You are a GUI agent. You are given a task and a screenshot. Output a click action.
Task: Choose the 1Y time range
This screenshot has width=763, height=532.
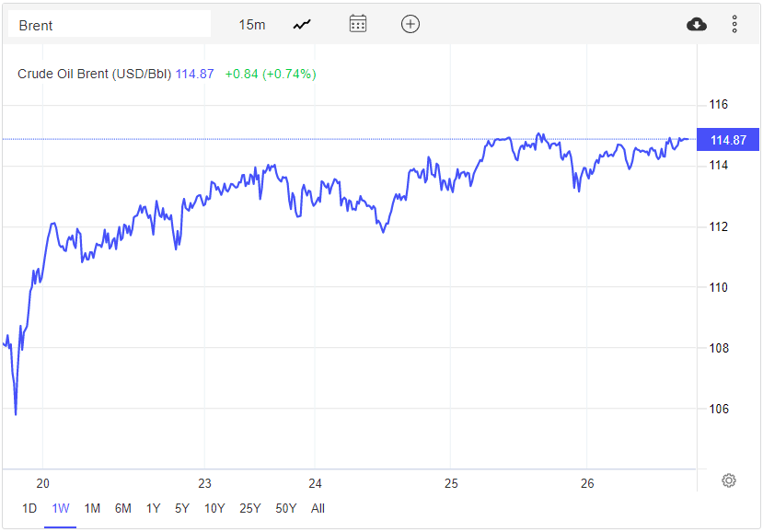pyautogui.click(x=153, y=508)
